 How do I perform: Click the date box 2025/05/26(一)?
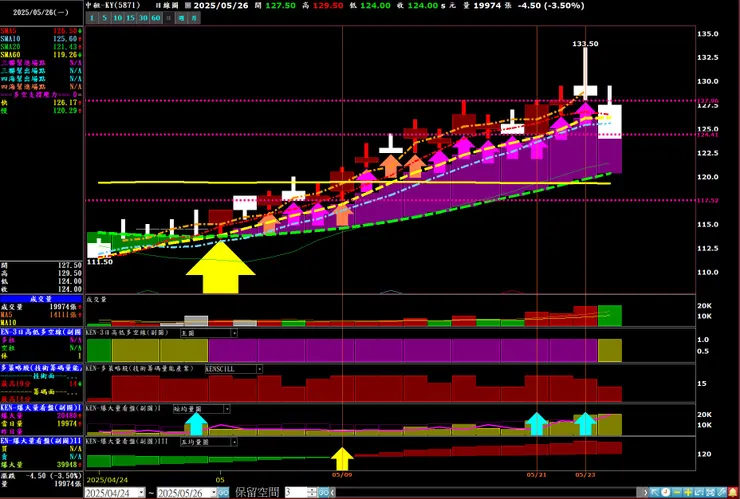point(41,13)
